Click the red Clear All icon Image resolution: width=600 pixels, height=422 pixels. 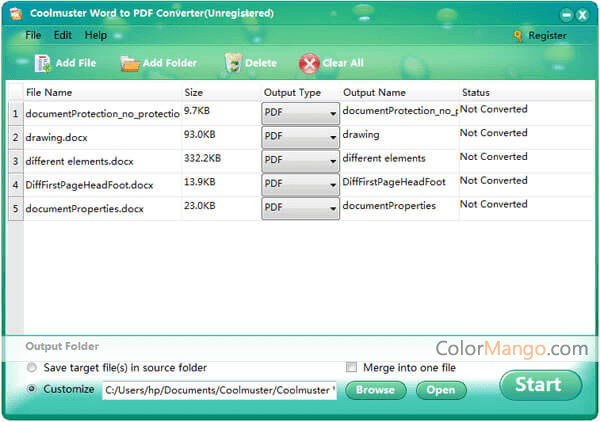tap(309, 63)
